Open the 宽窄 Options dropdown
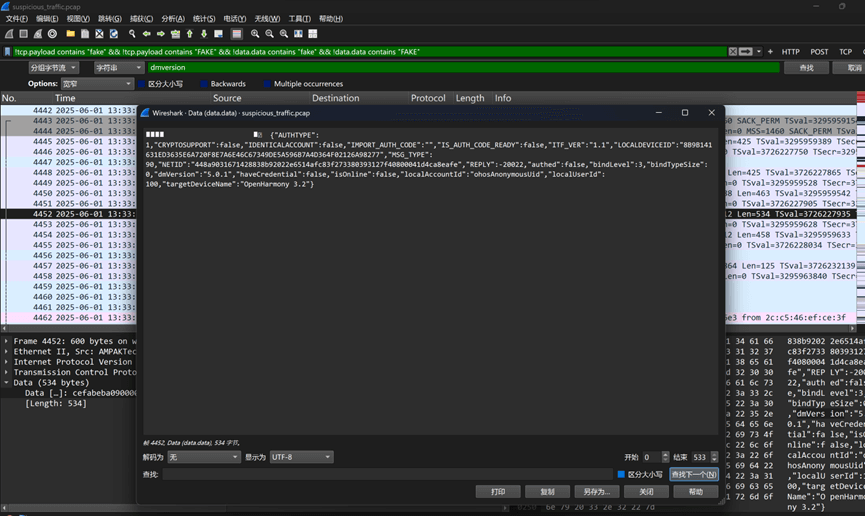Image resolution: width=865 pixels, height=516 pixels. [x=97, y=84]
